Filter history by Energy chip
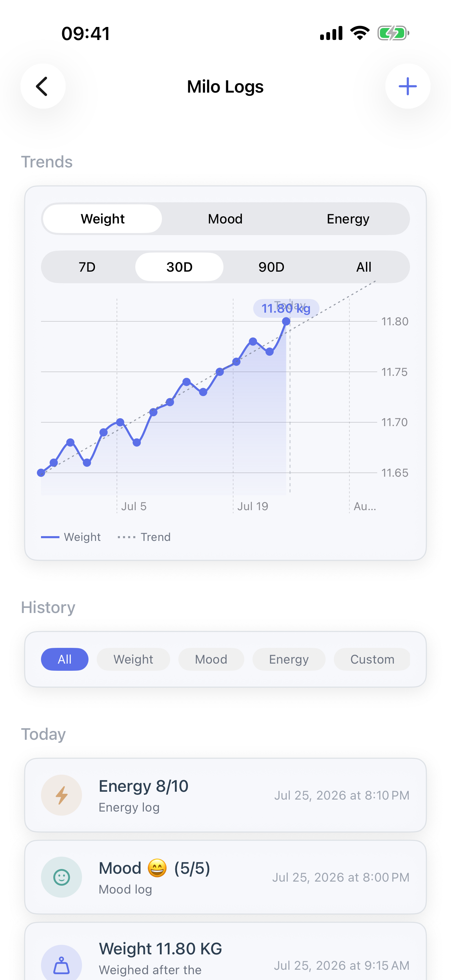Screen dimensions: 451x980 (x=289, y=659)
